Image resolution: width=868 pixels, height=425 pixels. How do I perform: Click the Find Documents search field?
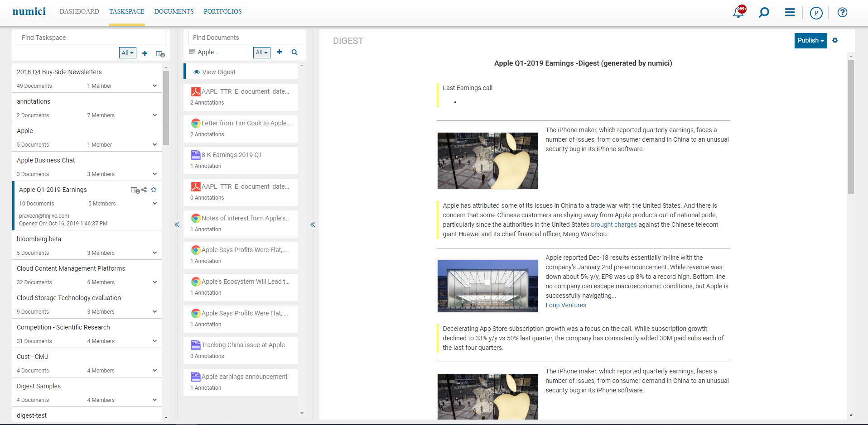[x=245, y=38]
